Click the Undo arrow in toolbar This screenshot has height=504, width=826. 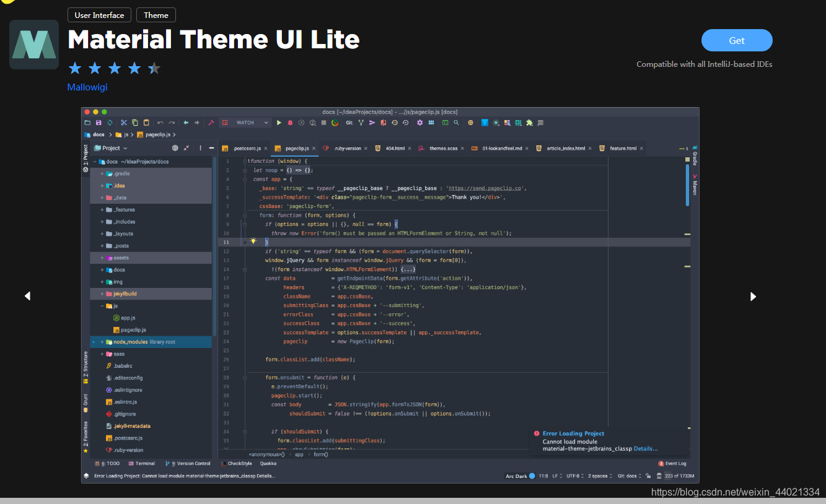[160, 123]
